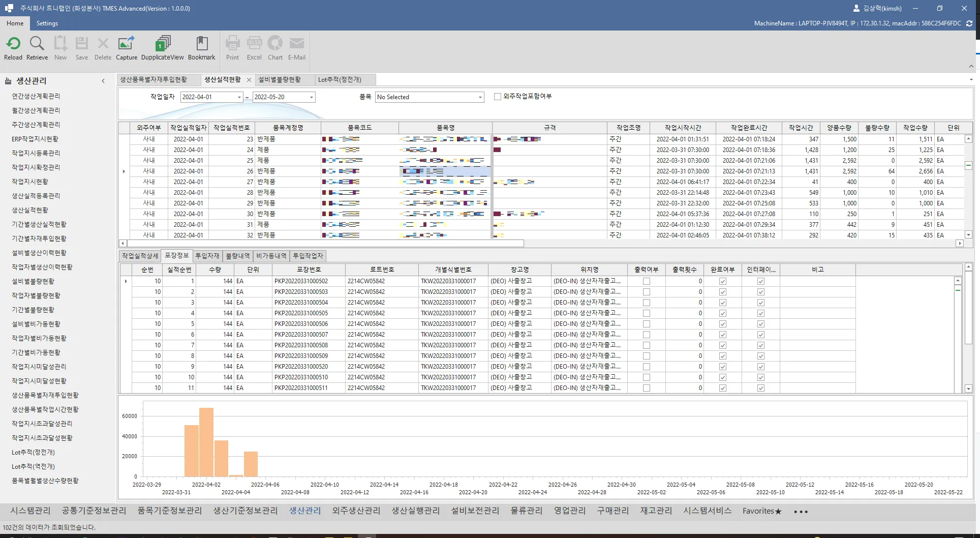
Task: Click the tallest orange bar in chart
Action: [x=206, y=441]
